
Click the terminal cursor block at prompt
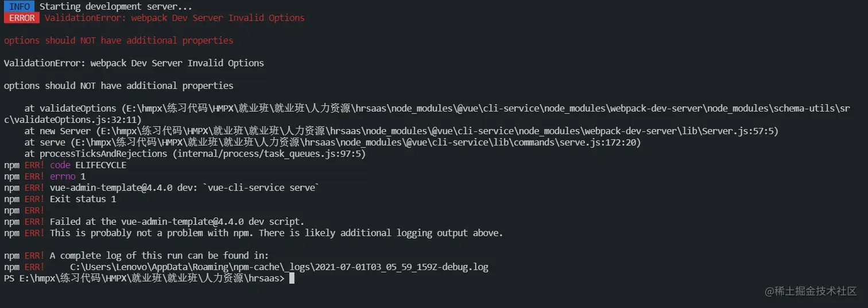[x=292, y=278]
